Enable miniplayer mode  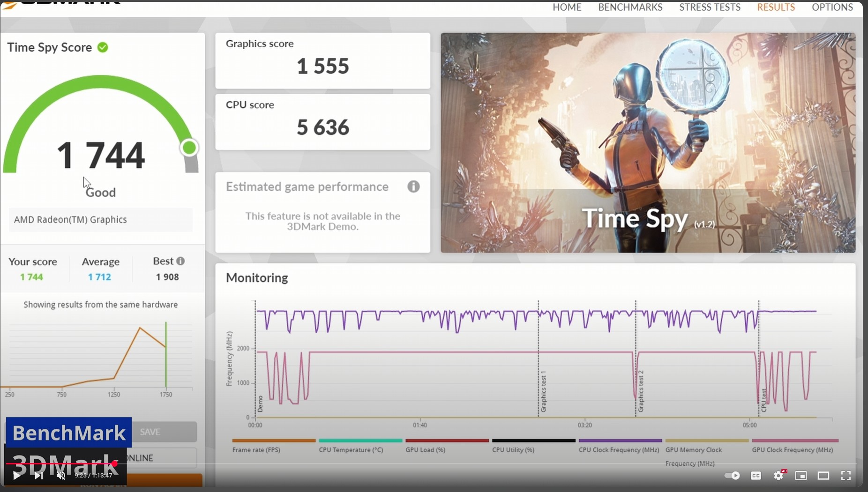[x=801, y=476]
